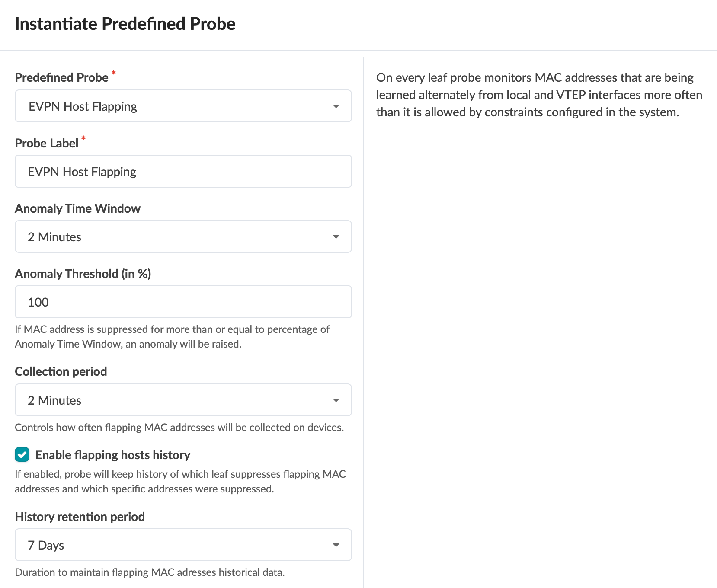Click the caret arrow in Predefined Probe selector

click(336, 106)
